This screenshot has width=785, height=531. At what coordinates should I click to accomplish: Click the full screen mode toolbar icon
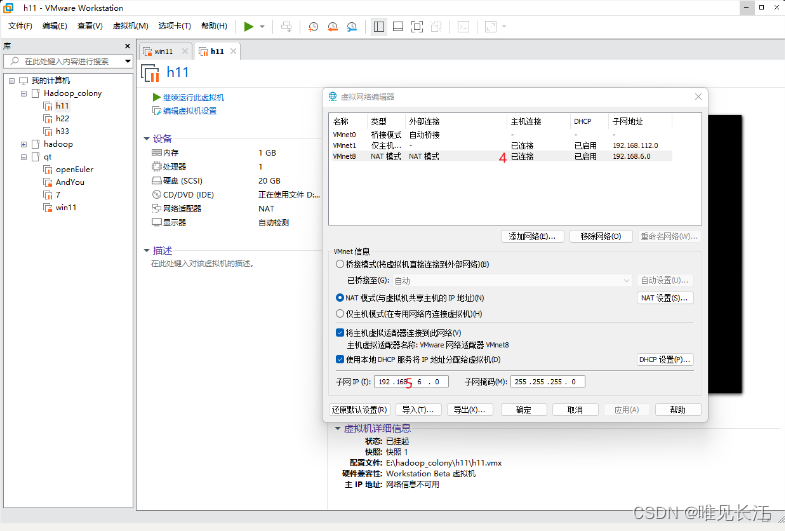click(417, 27)
